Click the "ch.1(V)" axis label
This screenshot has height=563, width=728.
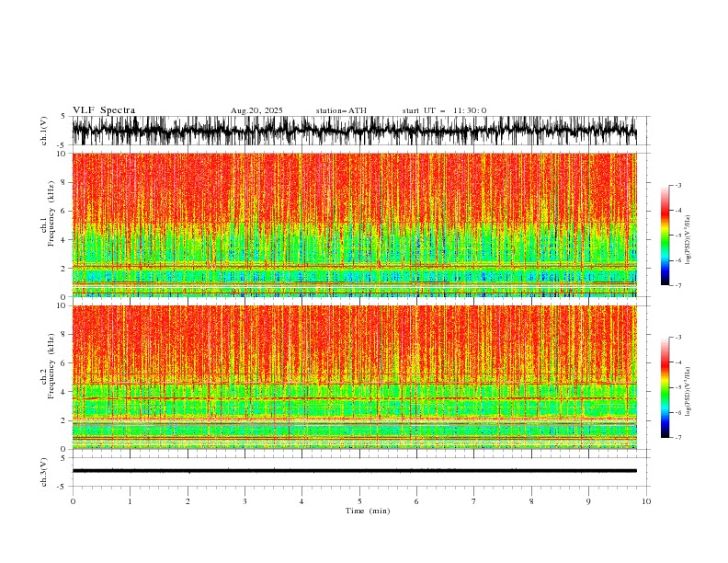[44, 131]
